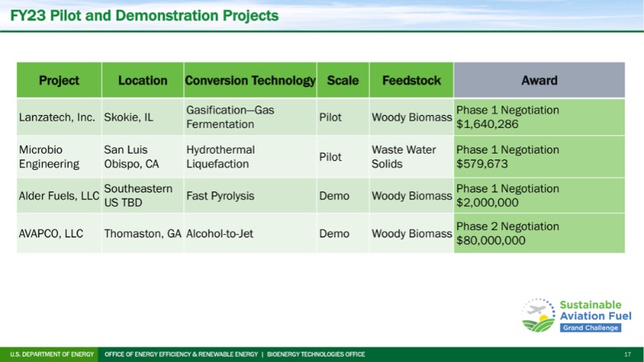Click the Scale column header

coord(343,80)
